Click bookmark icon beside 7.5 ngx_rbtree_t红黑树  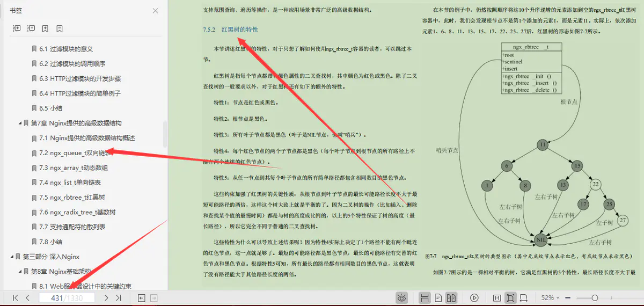click(x=34, y=197)
